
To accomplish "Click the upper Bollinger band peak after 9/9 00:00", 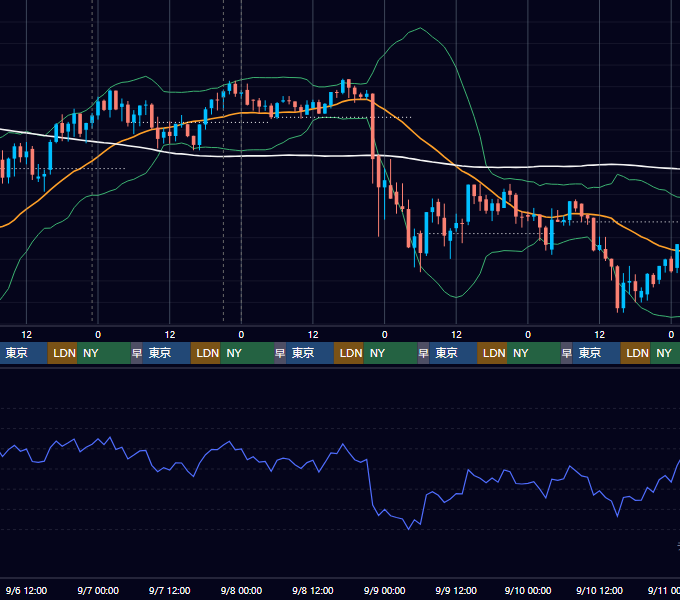I will point(420,28).
